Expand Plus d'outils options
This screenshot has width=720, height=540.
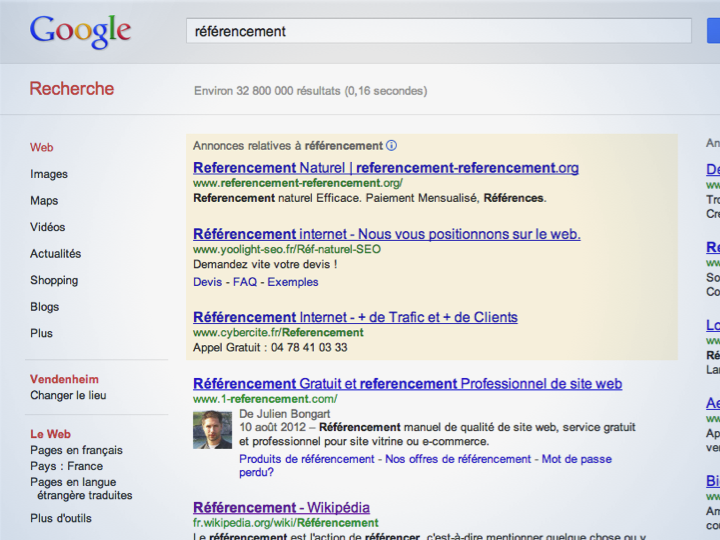[x=61, y=518]
